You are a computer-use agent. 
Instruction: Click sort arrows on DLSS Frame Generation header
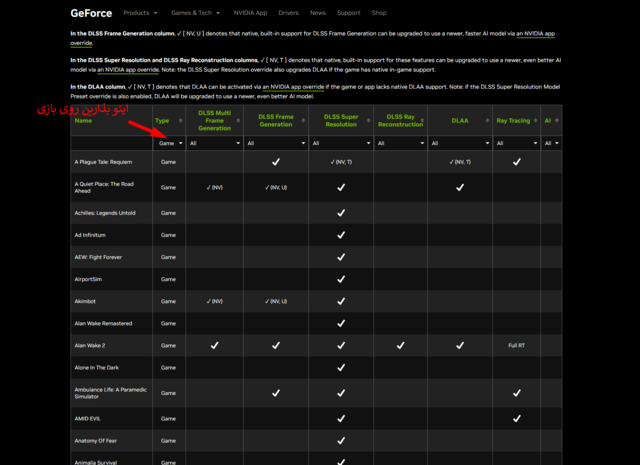302,120
